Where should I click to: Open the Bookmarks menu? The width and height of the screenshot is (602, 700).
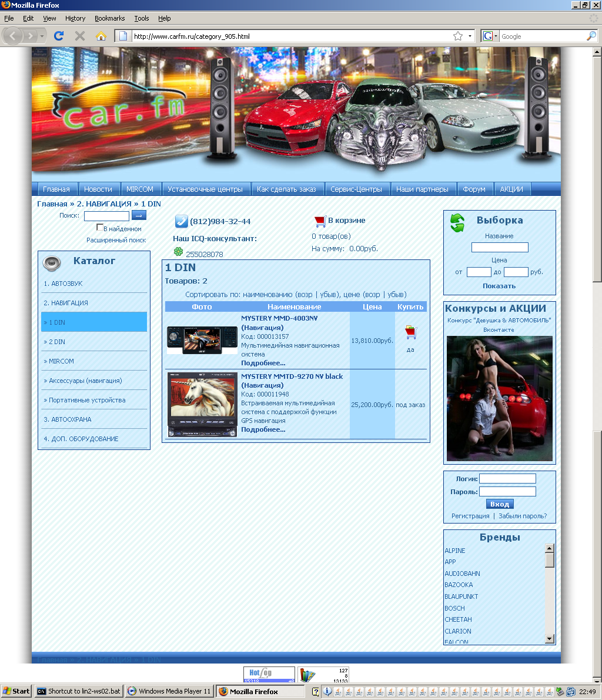pos(110,18)
